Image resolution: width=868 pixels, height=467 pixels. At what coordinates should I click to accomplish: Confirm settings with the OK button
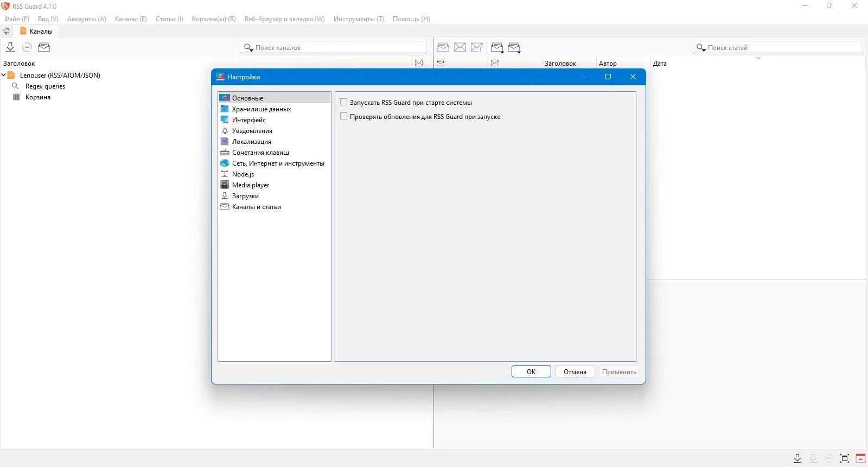click(x=531, y=371)
